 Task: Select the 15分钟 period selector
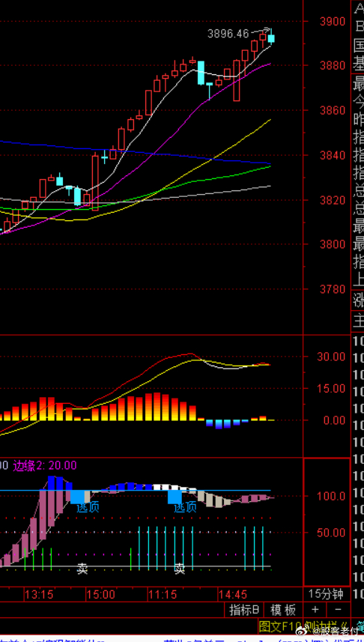327,594
